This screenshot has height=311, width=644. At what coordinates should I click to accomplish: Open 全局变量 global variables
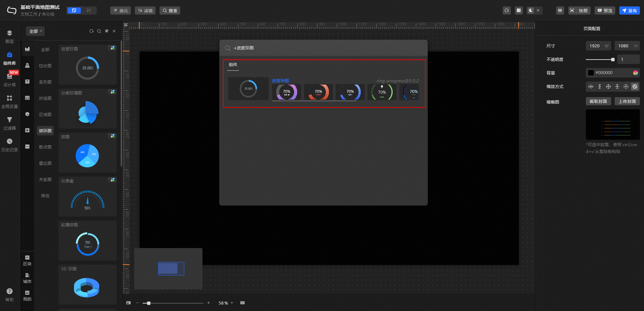(9, 102)
